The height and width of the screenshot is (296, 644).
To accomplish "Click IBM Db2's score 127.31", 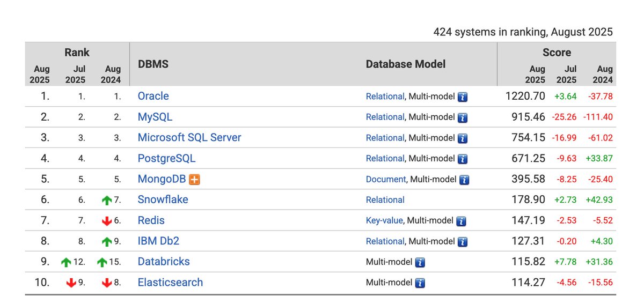I will tap(528, 241).
